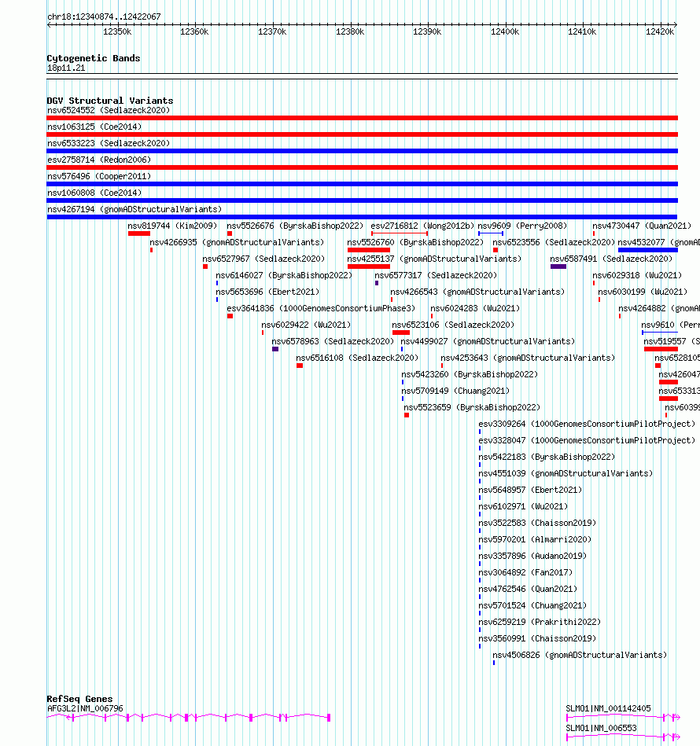This screenshot has height=746, width=700.
Task: Click the red bar under nsv6523106
Action: click(401, 333)
